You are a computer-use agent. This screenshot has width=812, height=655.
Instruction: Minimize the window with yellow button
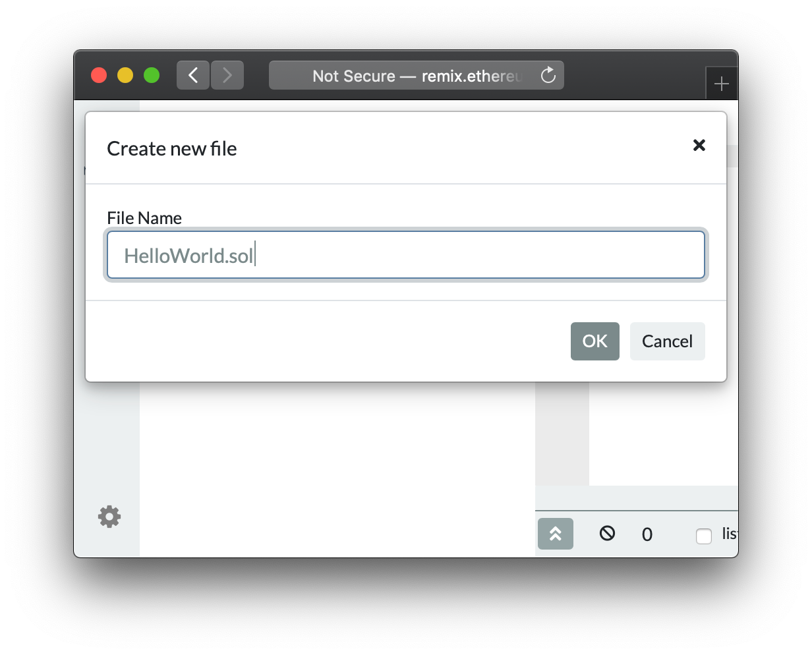(125, 76)
